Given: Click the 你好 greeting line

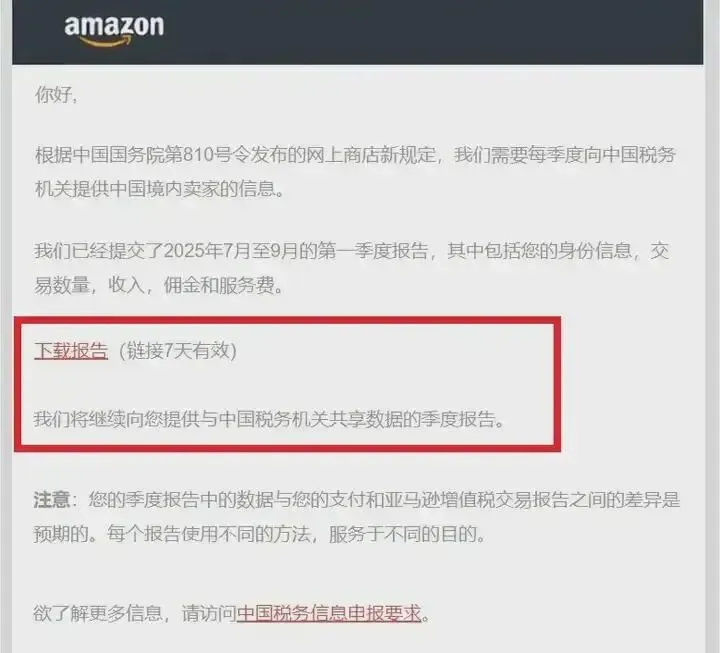Looking at the screenshot, I should 56,95.
